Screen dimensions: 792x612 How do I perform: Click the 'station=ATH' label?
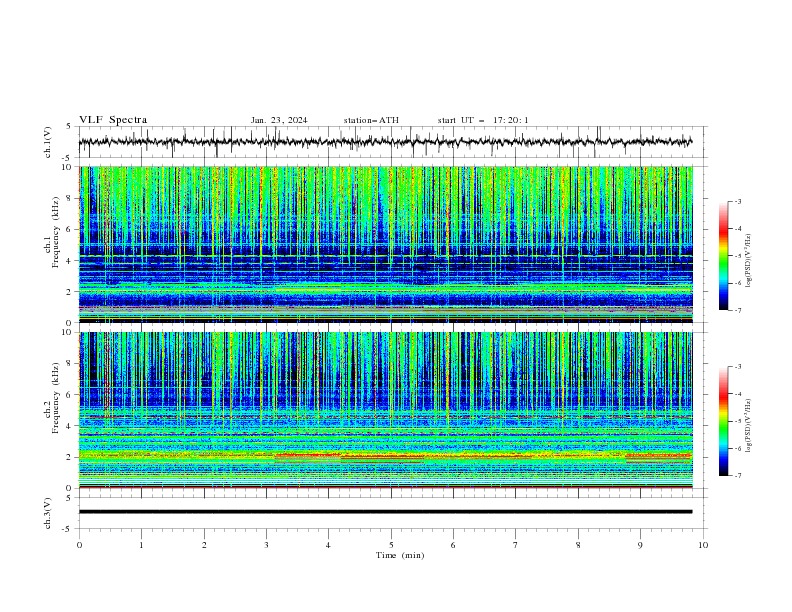(x=371, y=120)
